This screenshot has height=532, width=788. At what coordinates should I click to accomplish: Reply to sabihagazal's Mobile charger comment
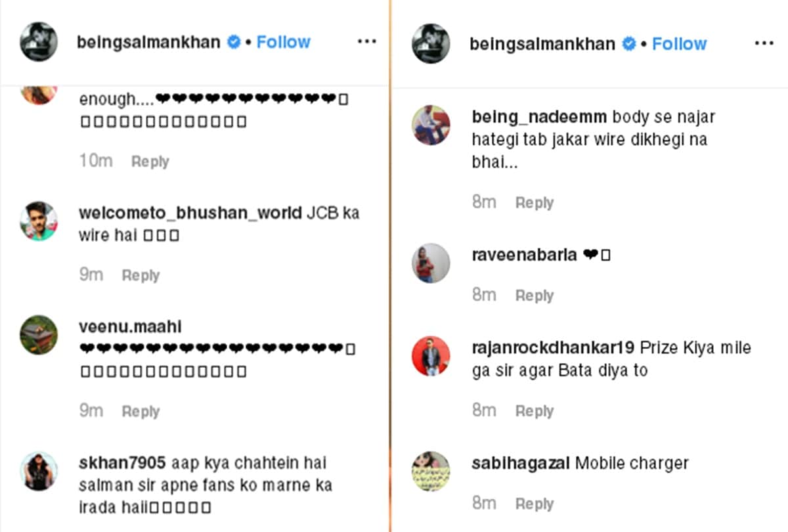[534, 503]
